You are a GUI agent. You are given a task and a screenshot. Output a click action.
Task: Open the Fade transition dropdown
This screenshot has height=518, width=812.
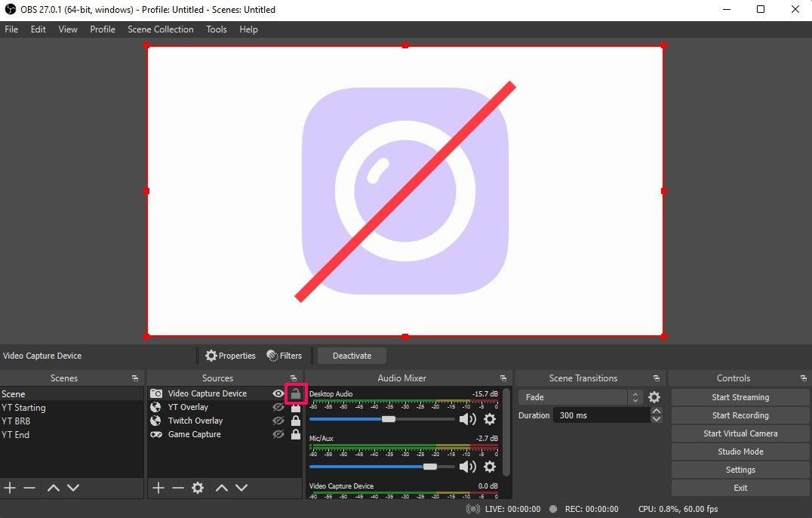coord(581,397)
